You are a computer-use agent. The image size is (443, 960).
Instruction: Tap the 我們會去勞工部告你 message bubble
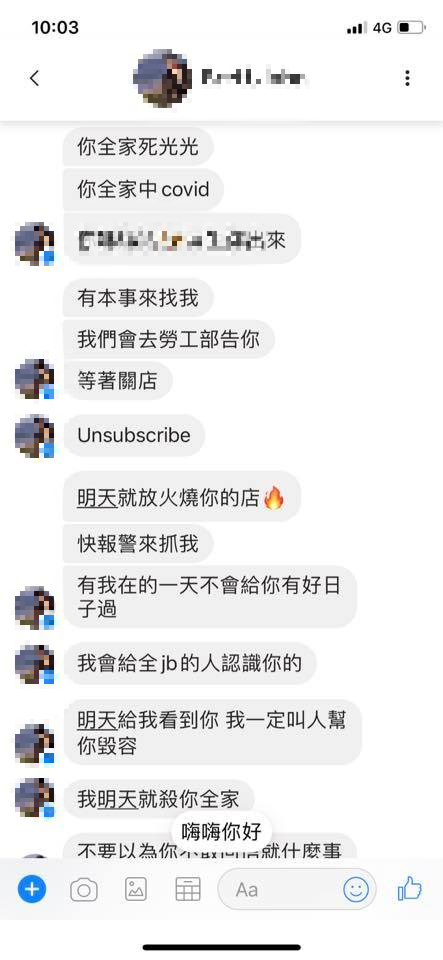[168, 339]
